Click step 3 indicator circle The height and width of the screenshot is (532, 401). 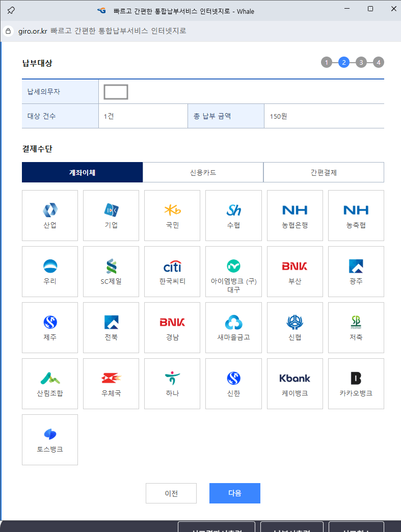[x=361, y=63]
